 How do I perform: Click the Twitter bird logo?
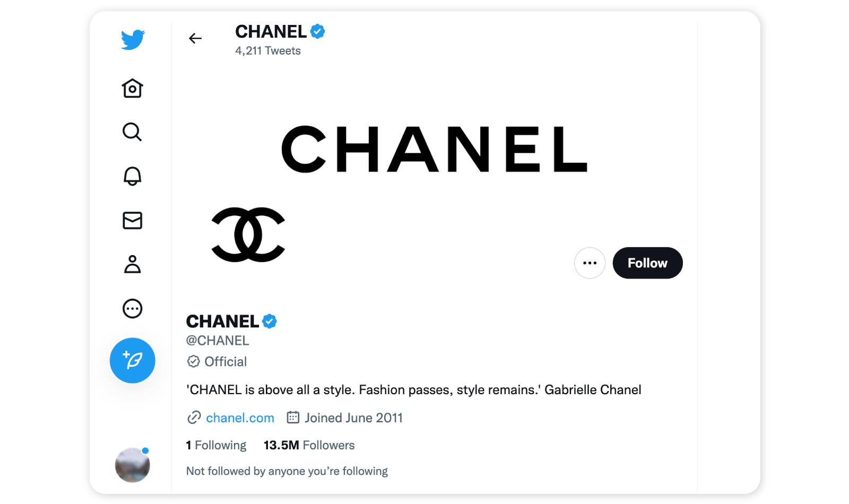click(133, 38)
